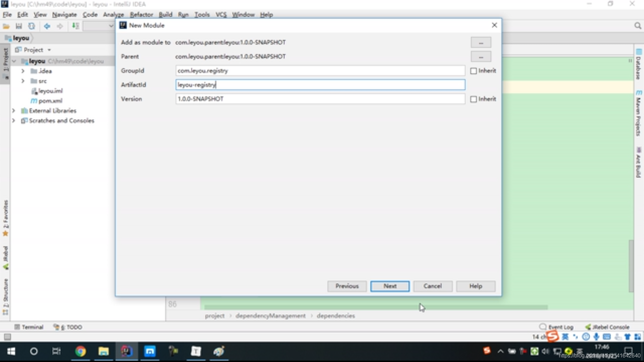
Task: Open the Build menu
Action: (165, 14)
